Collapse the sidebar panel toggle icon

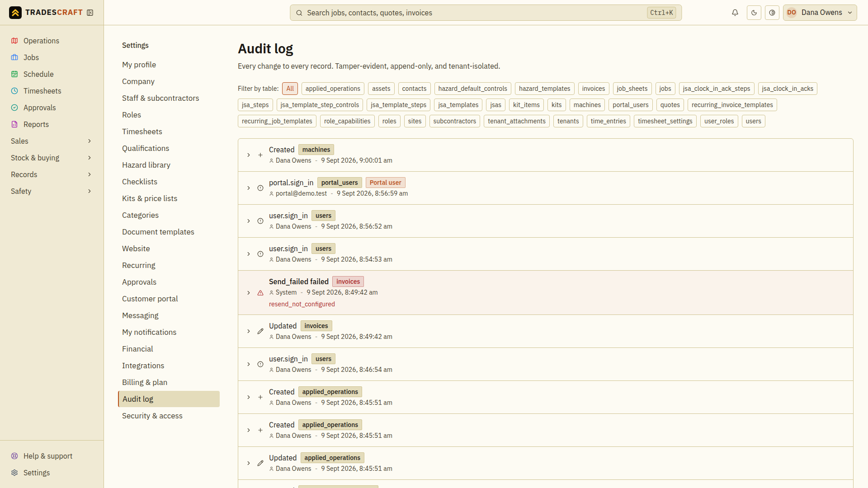90,13
